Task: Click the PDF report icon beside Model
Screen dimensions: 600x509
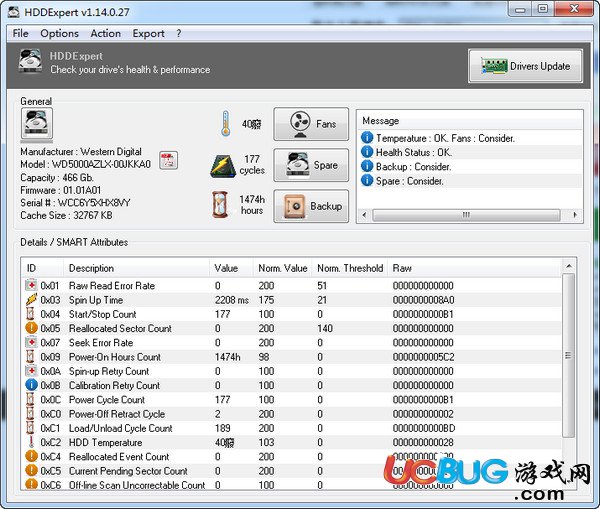Action: pyautogui.click(x=168, y=161)
